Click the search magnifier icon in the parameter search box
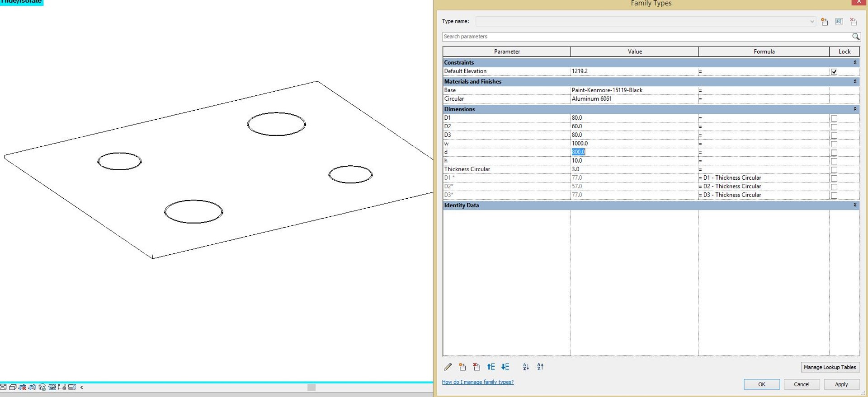868x397 pixels. [x=856, y=37]
